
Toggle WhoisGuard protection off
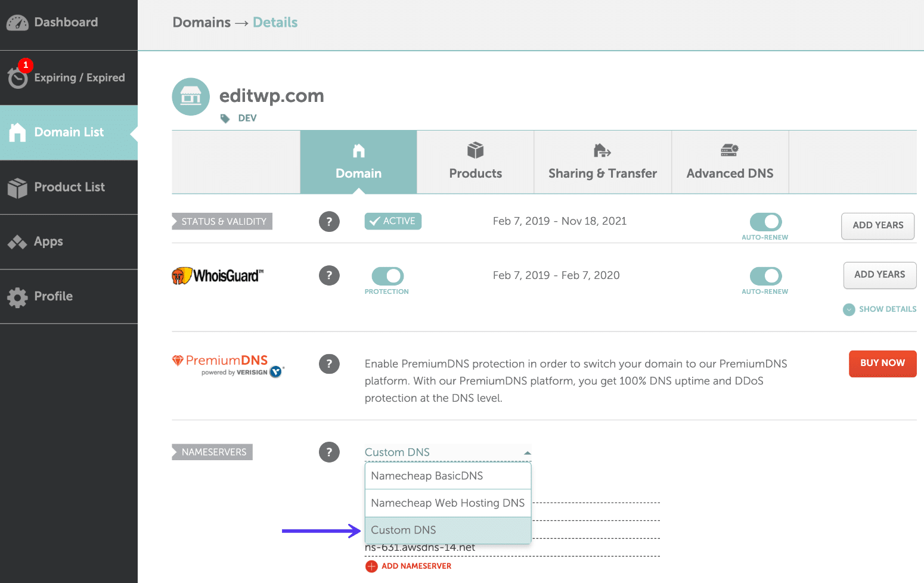387,275
